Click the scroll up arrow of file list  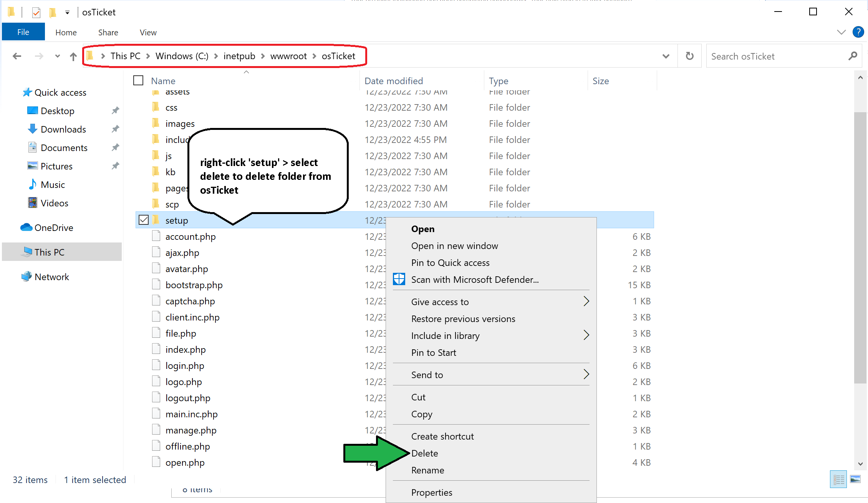[860, 78]
